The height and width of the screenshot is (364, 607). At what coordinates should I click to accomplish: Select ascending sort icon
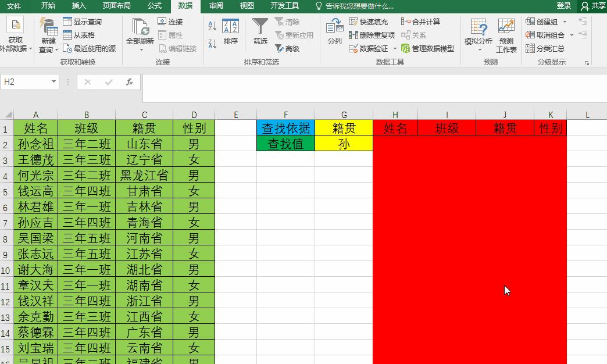[213, 26]
